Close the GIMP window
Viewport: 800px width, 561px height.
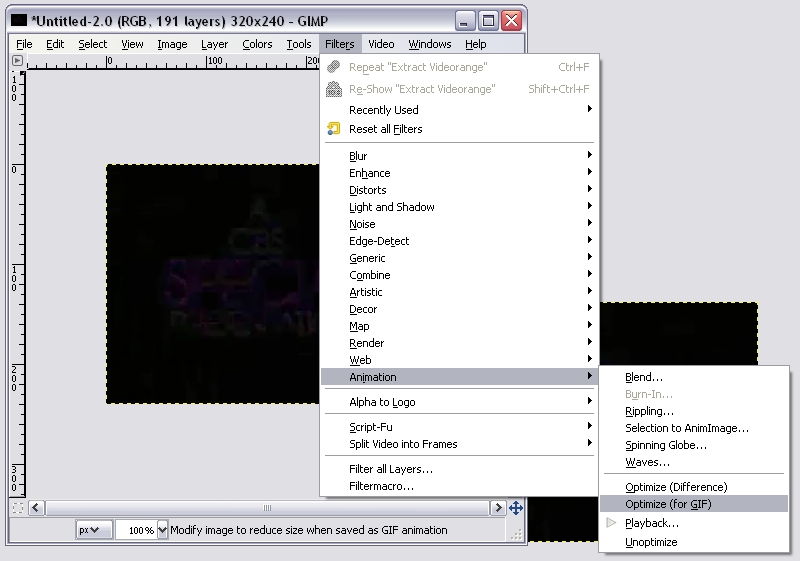511,21
